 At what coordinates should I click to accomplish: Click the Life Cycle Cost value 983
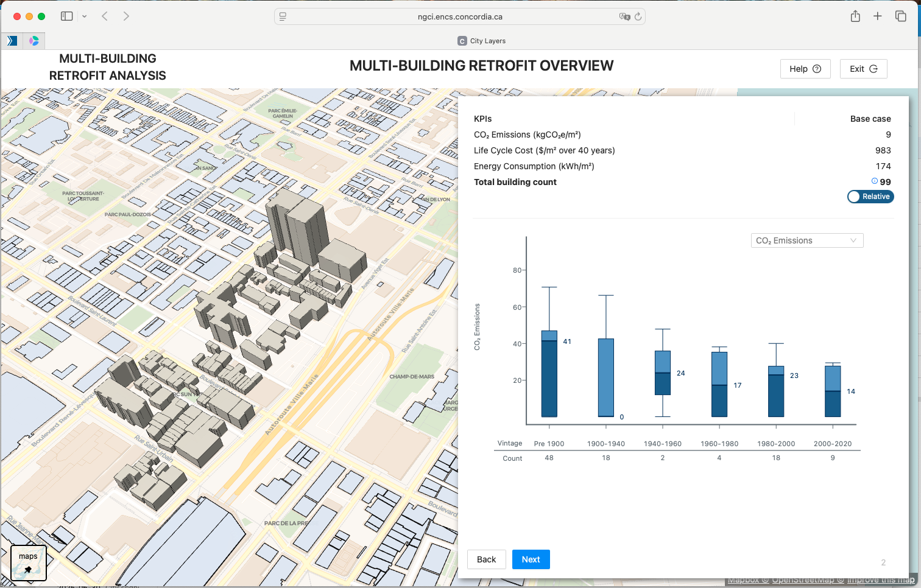[883, 150]
